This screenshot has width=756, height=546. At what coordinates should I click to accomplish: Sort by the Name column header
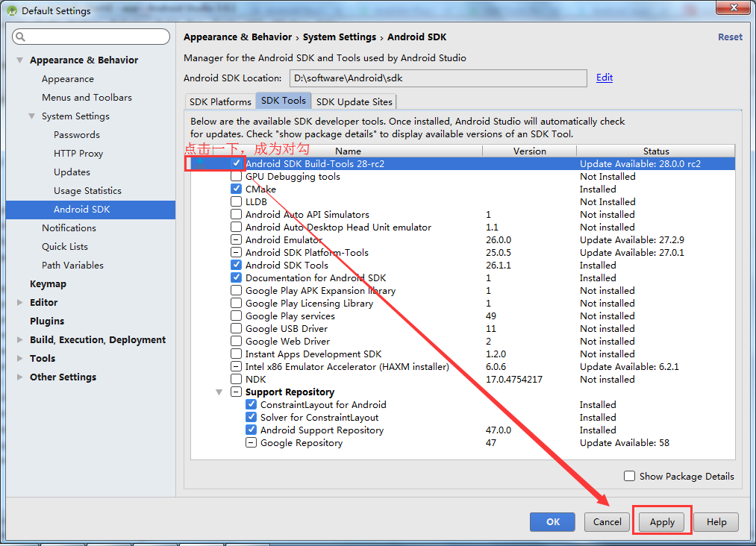click(x=348, y=151)
